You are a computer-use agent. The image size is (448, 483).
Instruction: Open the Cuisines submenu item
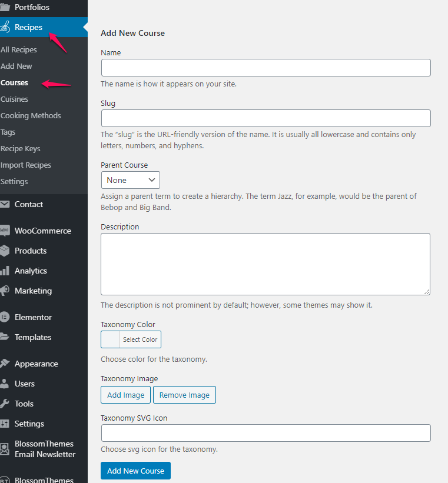coord(14,99)
